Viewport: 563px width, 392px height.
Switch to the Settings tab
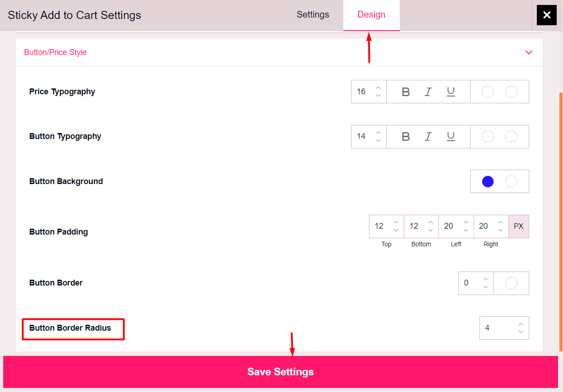[x=313, y=14]
